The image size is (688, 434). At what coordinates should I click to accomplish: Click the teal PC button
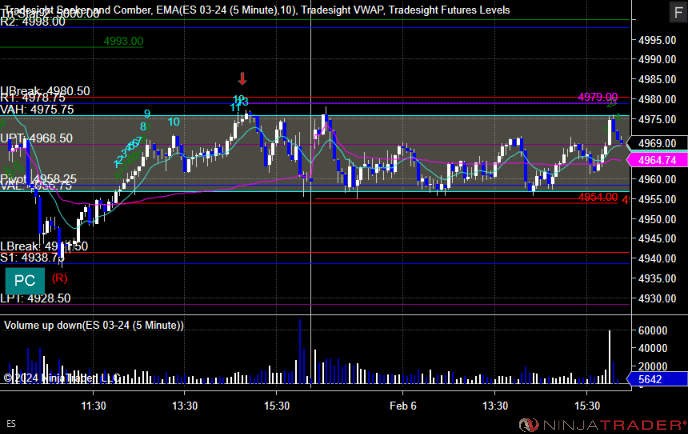coord(25,281)
